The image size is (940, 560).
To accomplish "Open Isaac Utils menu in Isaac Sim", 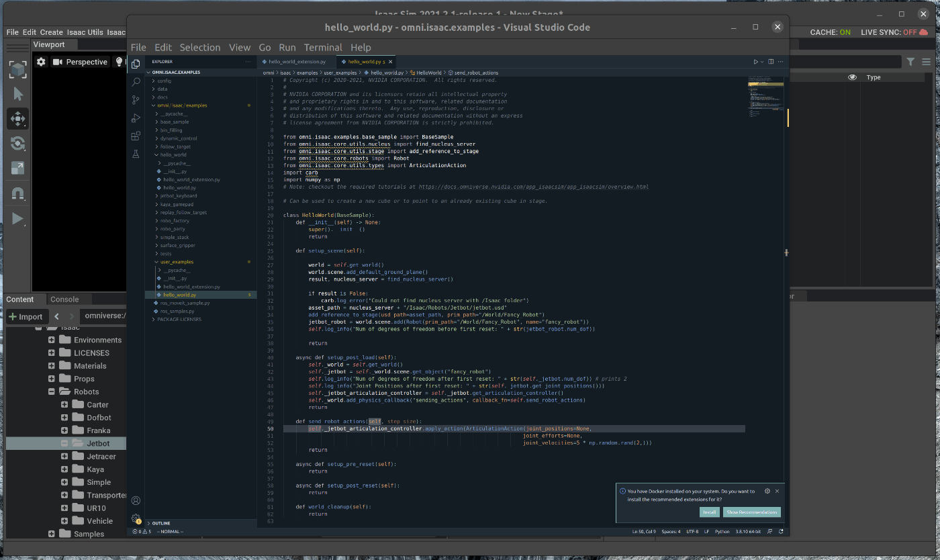I will pos(85,32).
